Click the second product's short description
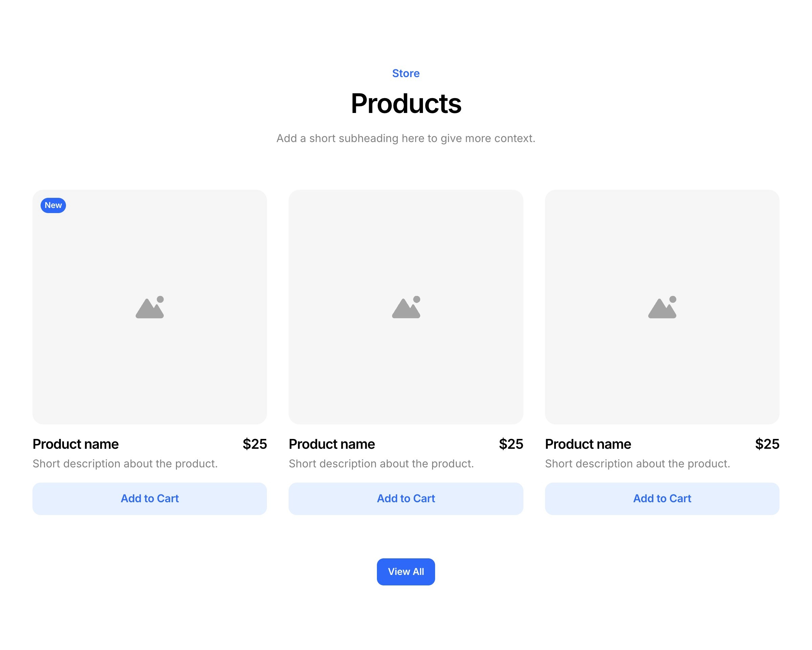The width and height of the screenshot is (812, 650). (x=381, y=464)
